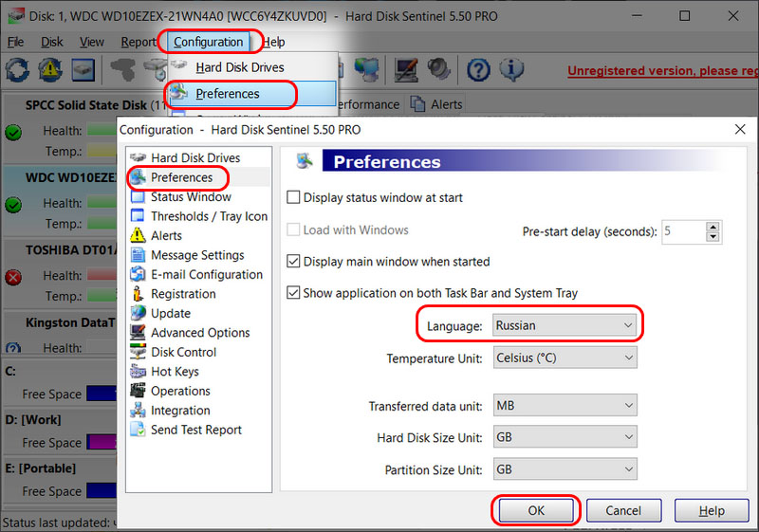Open Hard Disk Size Unit dropdown
The image size is (759, 532).
coord(565,437)
